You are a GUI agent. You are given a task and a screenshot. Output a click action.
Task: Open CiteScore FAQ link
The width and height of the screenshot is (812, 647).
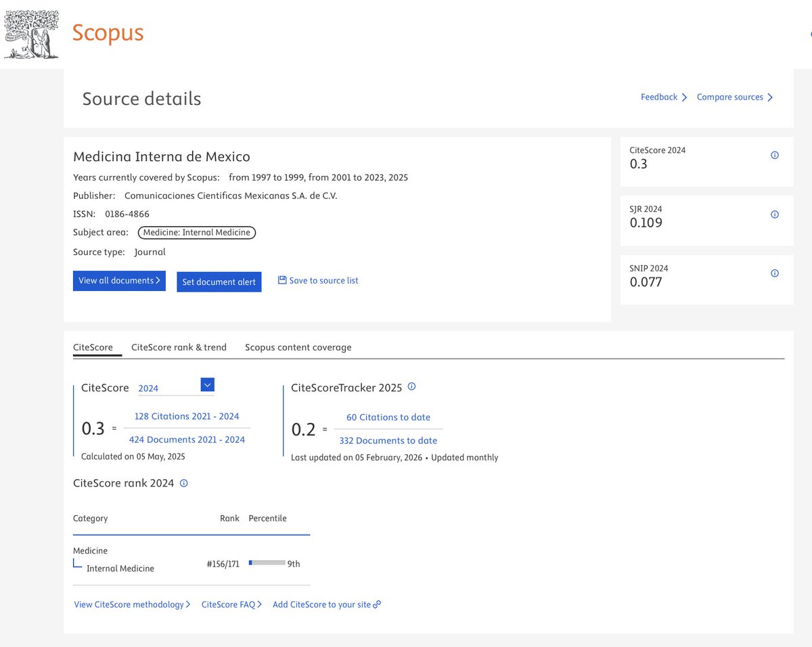pyautogui.click(x=231, y=604)
